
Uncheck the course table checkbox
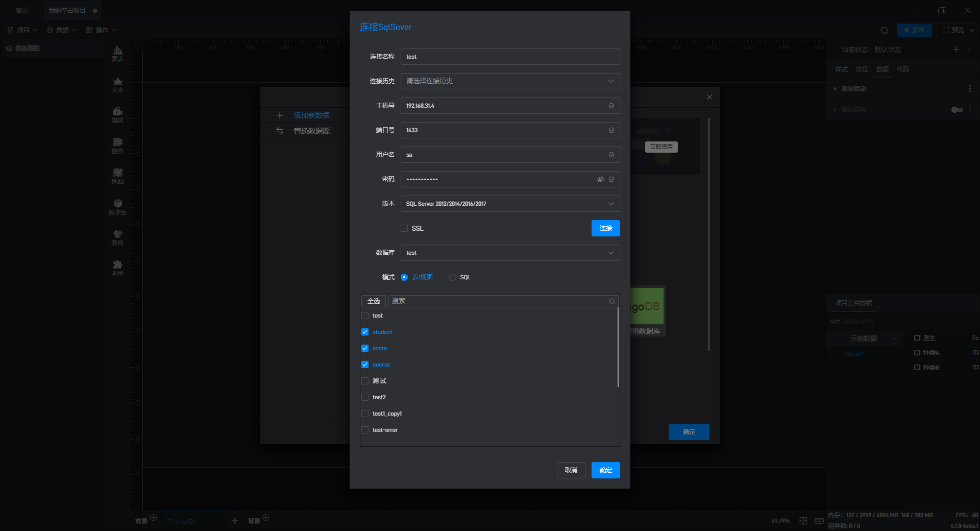pos(365,365)
